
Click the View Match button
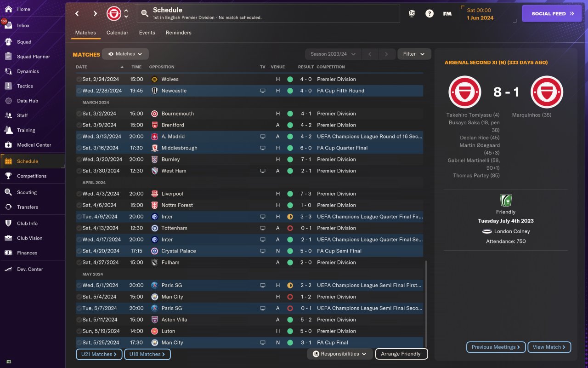[549, 347]
